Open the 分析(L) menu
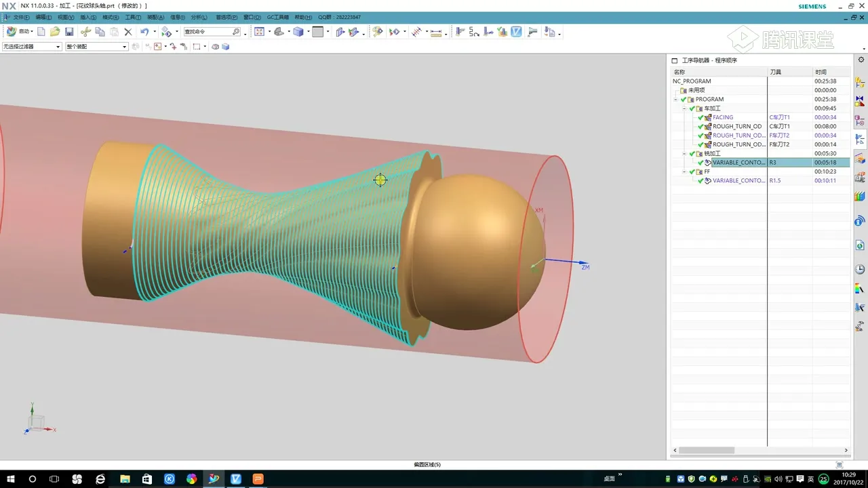 [199, 17]
